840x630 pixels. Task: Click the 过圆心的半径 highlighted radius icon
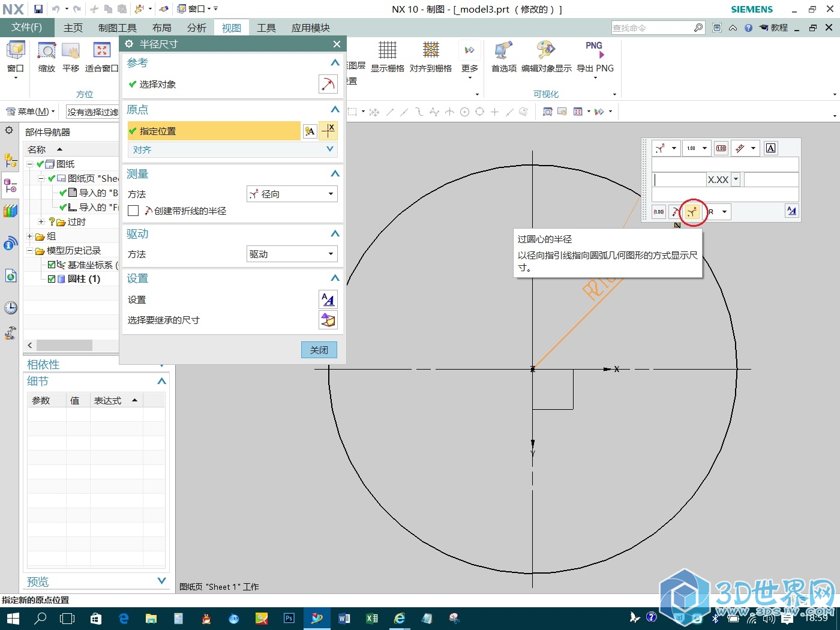tap(692, 212)
